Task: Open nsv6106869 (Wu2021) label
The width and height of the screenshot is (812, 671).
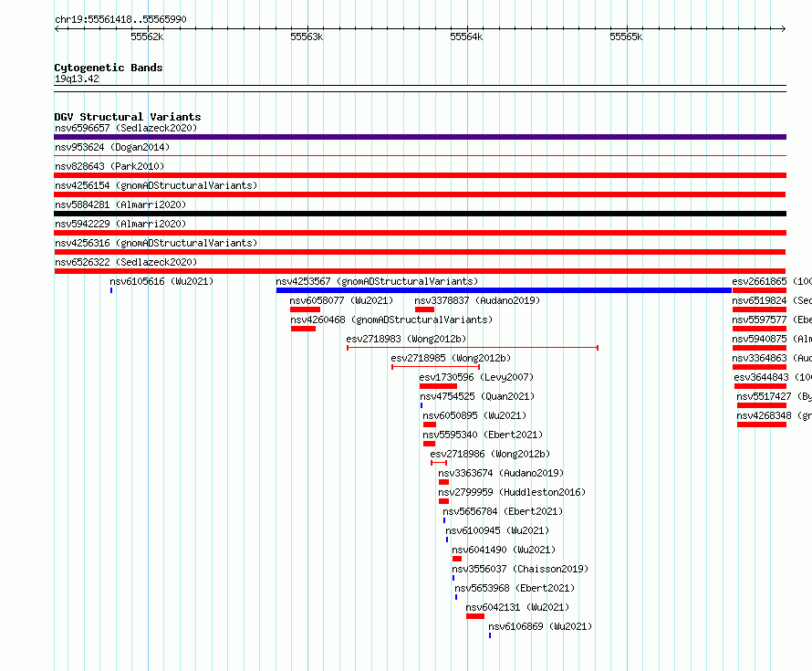Action: pos(540,626)
